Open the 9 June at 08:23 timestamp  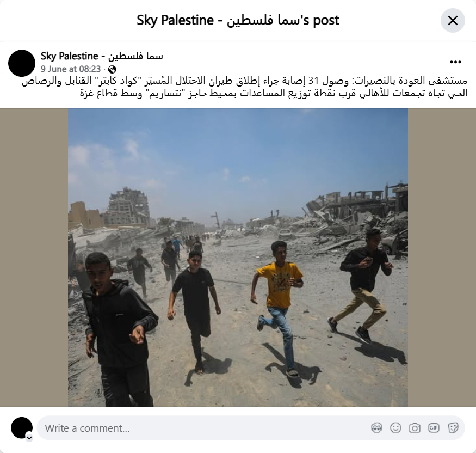coord(70,69)
